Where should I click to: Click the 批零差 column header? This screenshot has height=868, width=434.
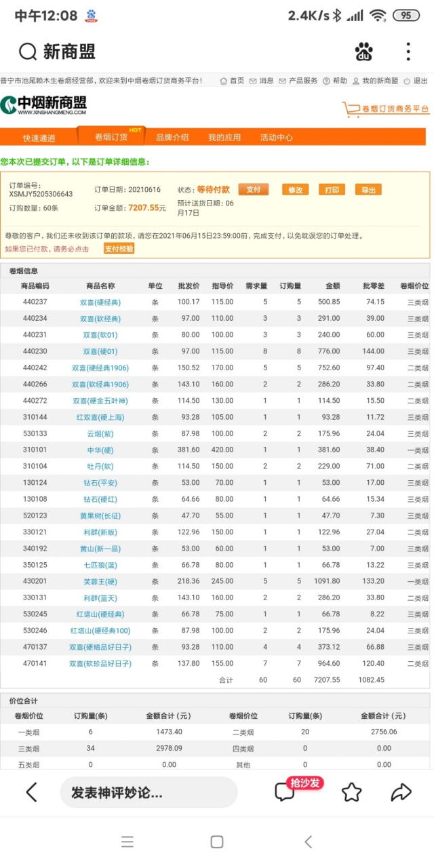pyautogui.click(x=374, y=286)
